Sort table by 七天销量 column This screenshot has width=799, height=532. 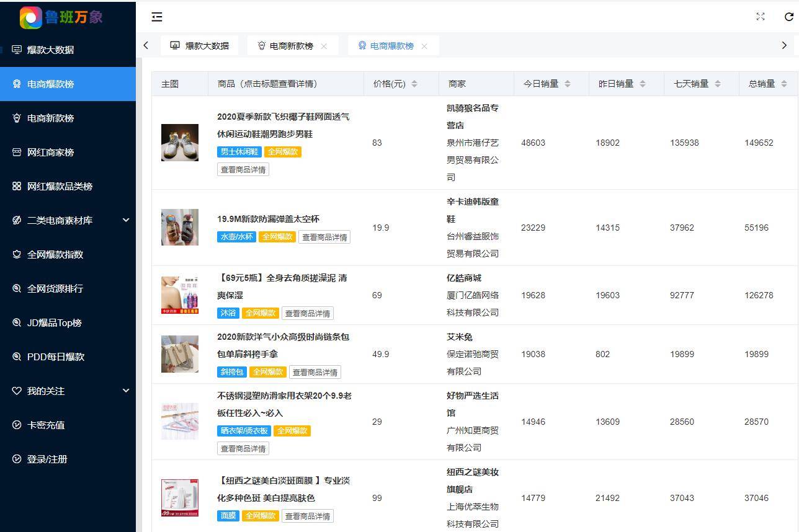[718, 84]
